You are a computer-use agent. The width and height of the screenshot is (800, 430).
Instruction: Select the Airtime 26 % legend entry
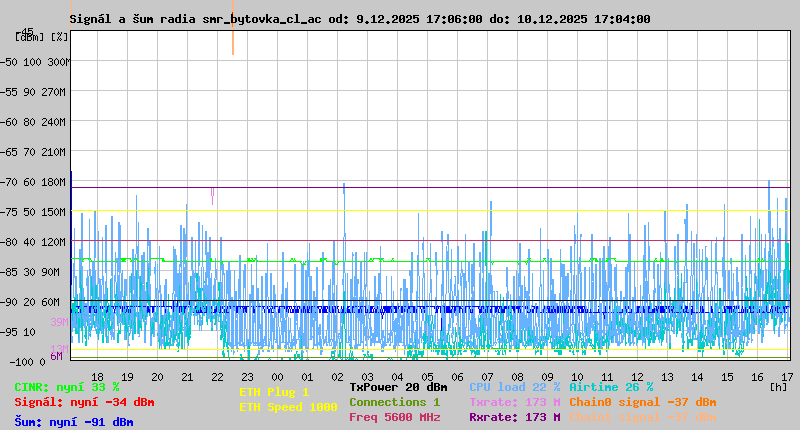[x=611, y=387]
